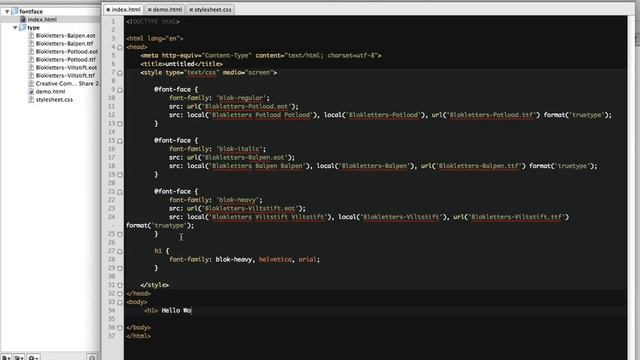
Task: Click fold marker at line 25
Action: [x=120, y=234]
